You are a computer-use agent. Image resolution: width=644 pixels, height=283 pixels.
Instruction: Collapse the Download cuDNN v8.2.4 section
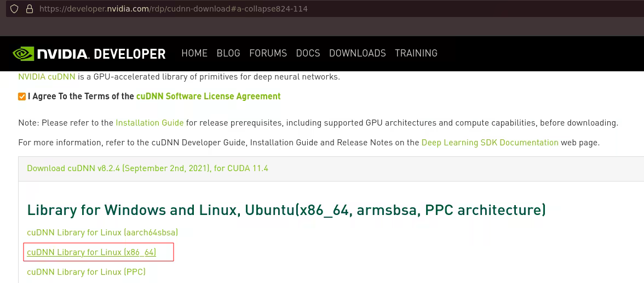click(147, 168)
